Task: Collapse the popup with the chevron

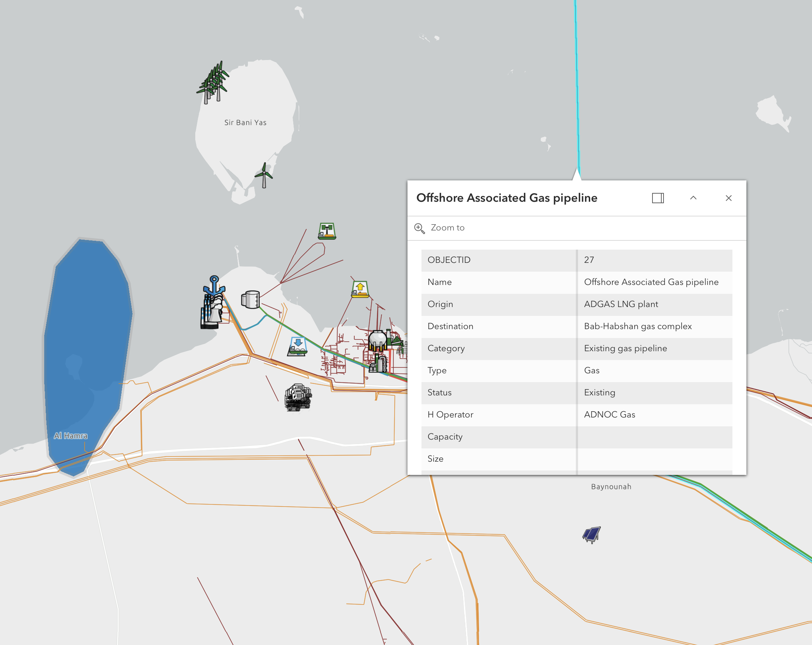Action: [x=693, y=198]
